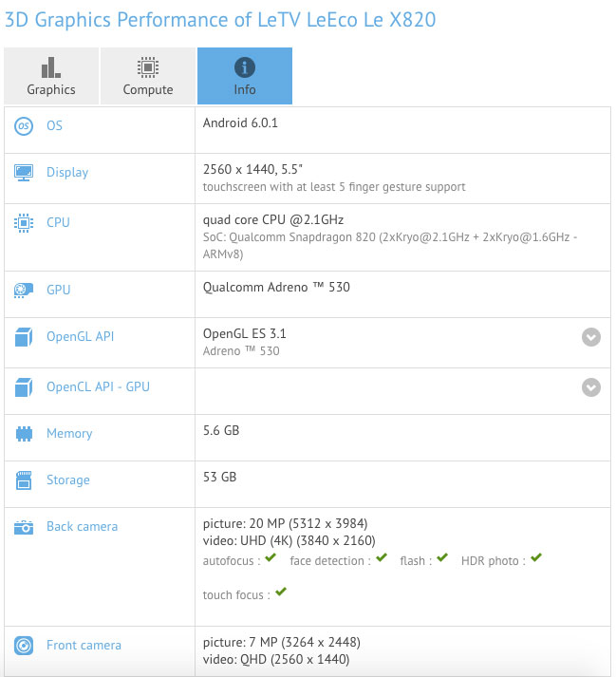The height and width of the screenshot is (677, 616).
Task: Click the Back camera icon
Action: coord(24,527)
